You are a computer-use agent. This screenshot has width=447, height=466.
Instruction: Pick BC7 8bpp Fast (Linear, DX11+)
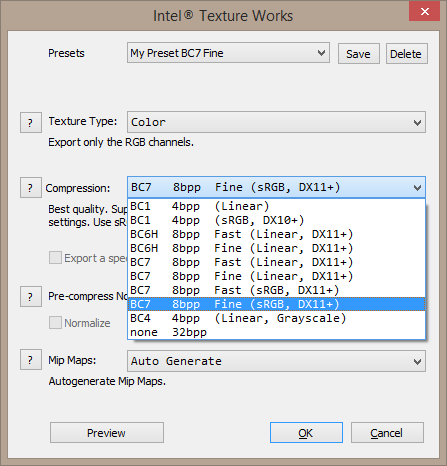pos(276,262)
